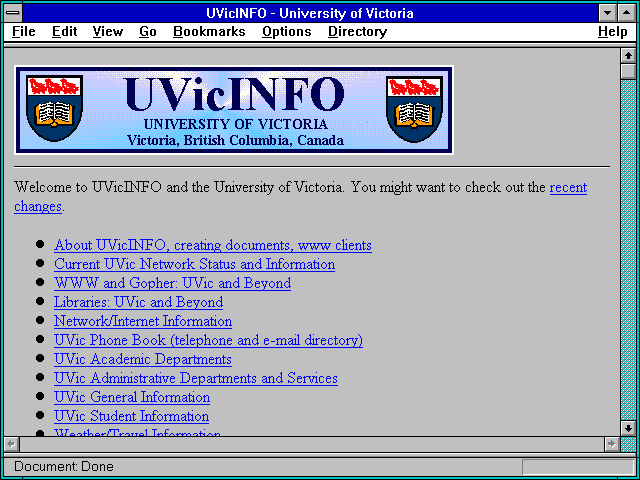
Task: Open the Options menu
Action: [287, 32]
